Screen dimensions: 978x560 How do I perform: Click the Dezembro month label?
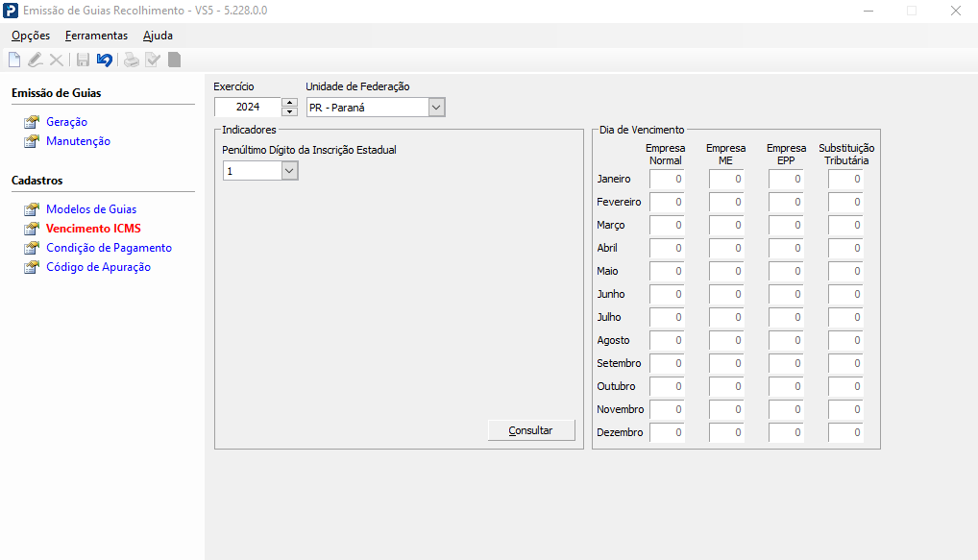coord(620,432)
